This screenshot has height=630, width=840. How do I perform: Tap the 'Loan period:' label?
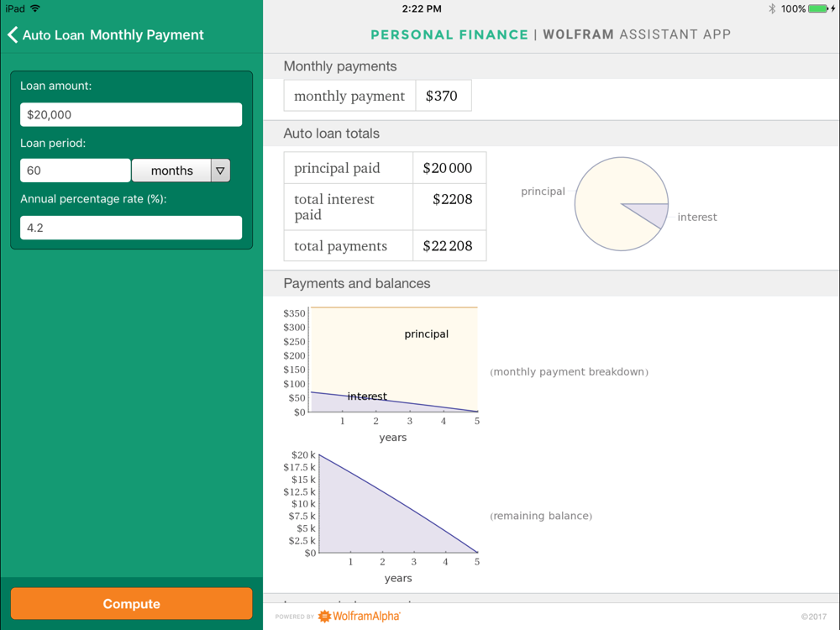[x=53, y=143]
